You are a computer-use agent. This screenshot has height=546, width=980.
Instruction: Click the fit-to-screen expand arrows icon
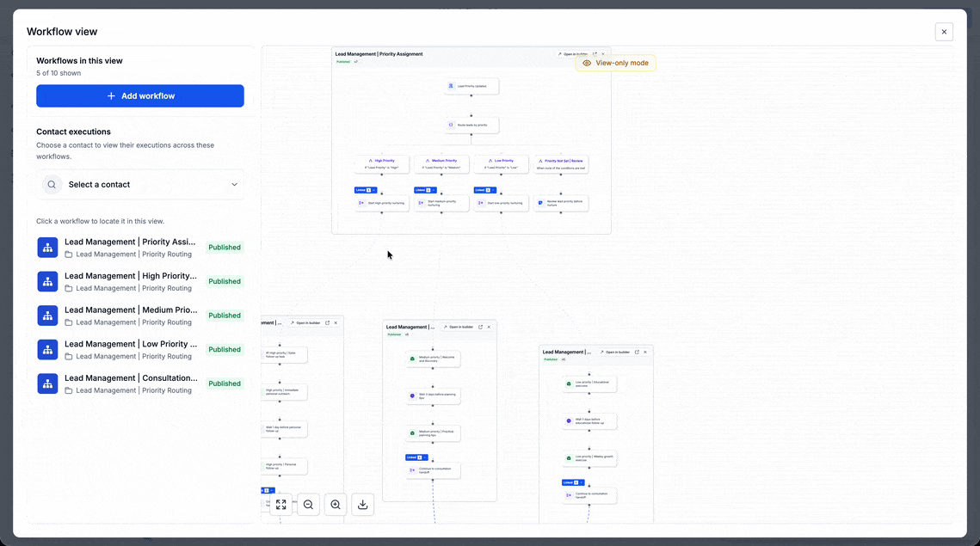tap(280, 505)
